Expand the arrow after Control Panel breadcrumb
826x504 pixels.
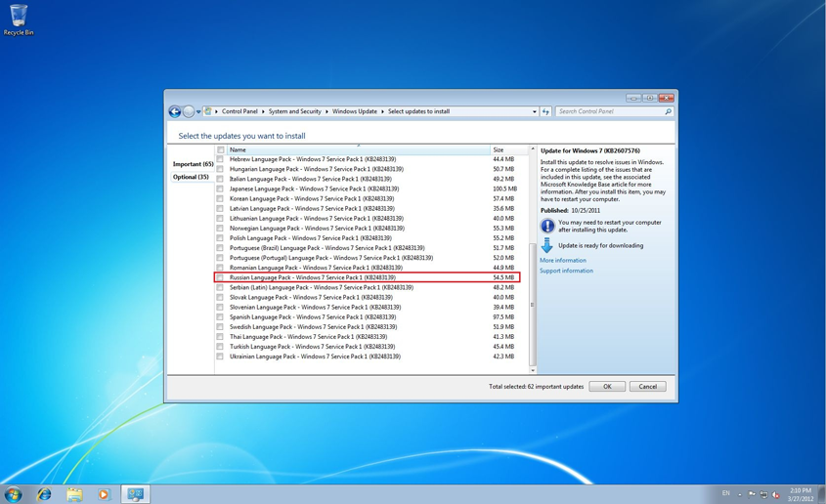263,111
